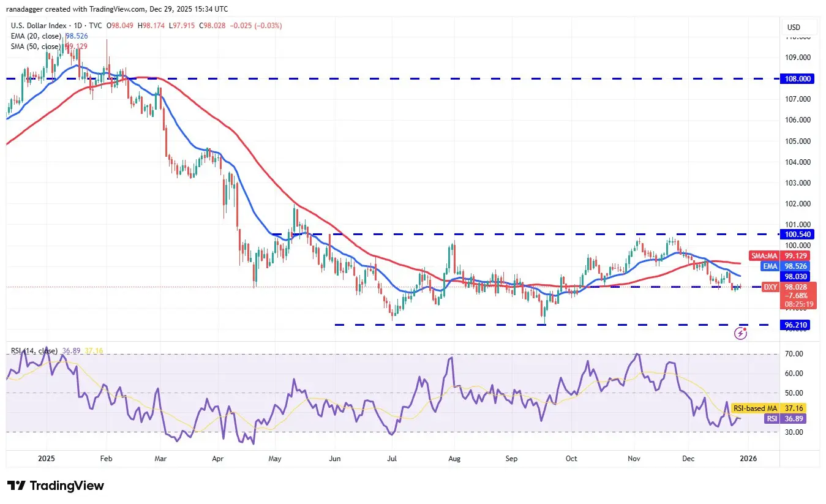Click the Feb label on the time axis
826x504 pixels.
pyautogui.click(x=107, y=458)
